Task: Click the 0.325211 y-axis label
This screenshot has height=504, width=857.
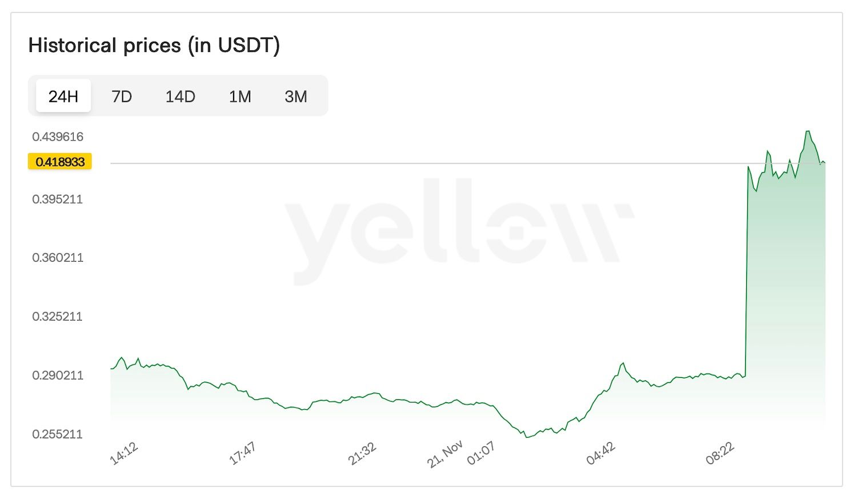Action: [58, 317]
